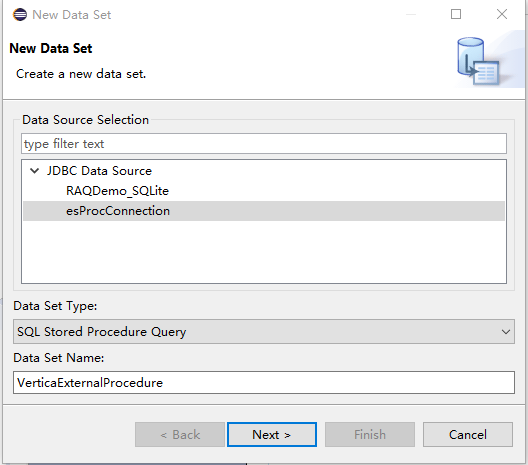
Task: Click the Cancel button
Action: [468, 434]
